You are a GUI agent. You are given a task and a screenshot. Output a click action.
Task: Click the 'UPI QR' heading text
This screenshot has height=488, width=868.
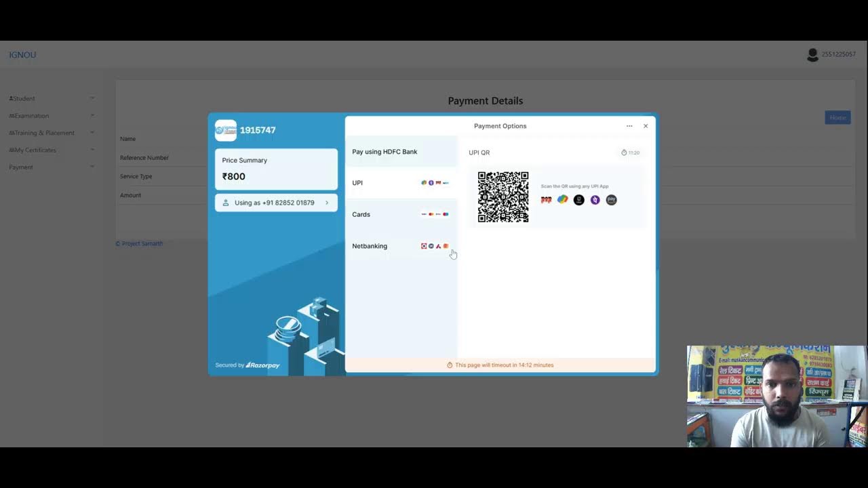pos(479,152)
